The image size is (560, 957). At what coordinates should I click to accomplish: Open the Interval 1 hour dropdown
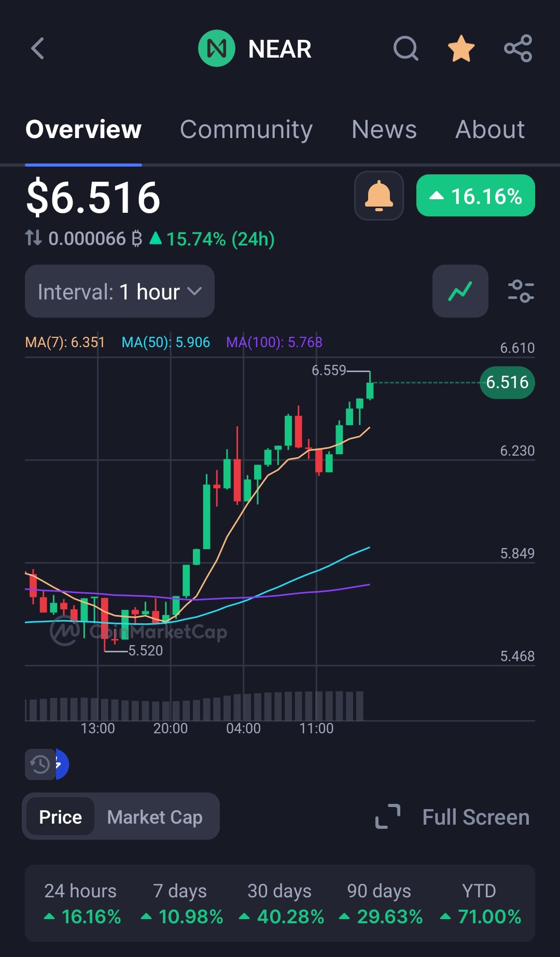[x=120, y=291]
